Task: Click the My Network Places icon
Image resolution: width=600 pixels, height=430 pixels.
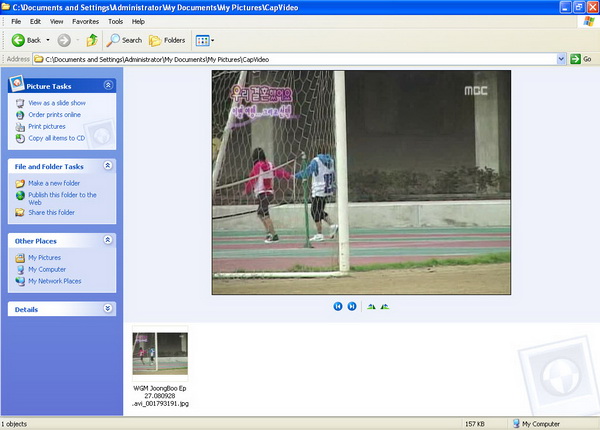Action: click(x=20, y=281)
